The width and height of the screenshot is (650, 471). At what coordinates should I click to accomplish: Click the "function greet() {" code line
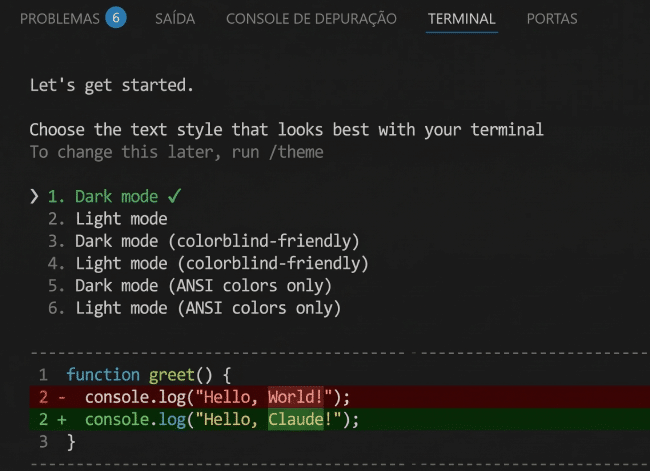coord(148,375)
